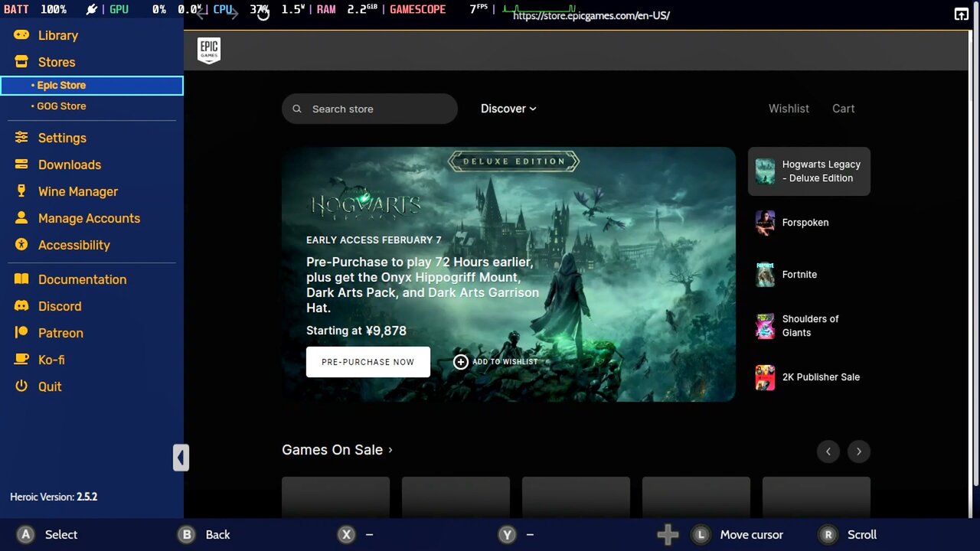Click the Quit power icon
The height and width of the screenshot is (551, 980).
(x=21, y=386)
